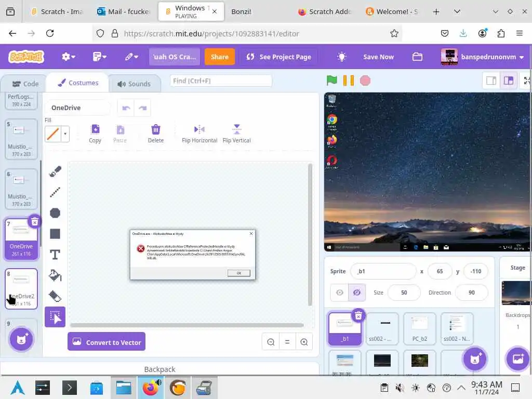
Task: Select the Costumes tab
Action: coord(78,83)
